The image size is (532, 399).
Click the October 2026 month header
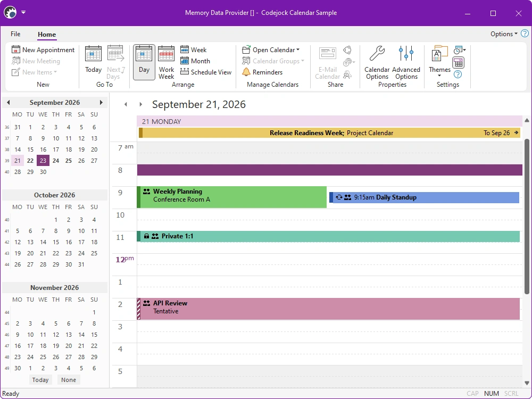pos(55,195)
